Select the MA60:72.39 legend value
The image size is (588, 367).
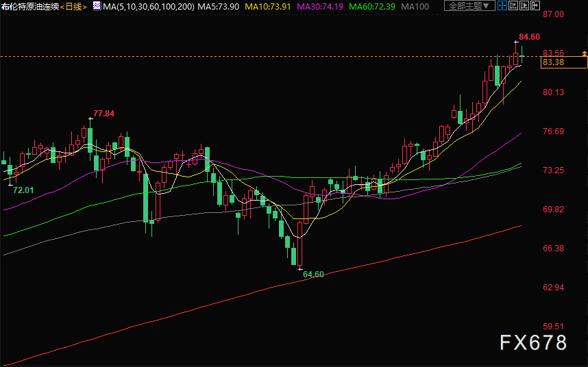[x=371, y=6]
